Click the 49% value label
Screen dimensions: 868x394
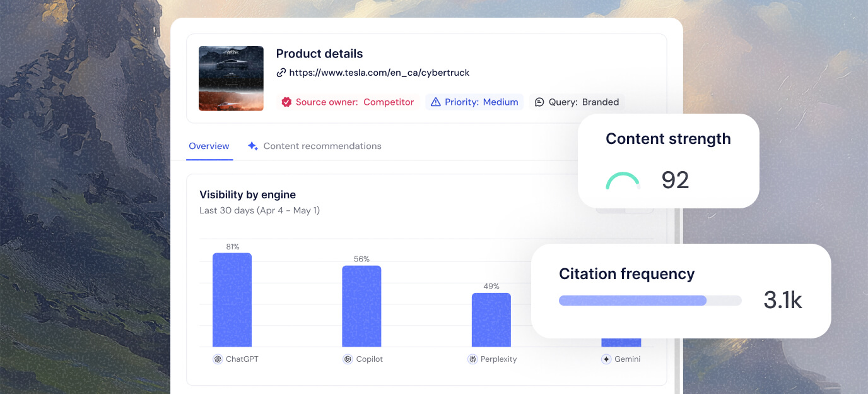(x=491, y=287)
